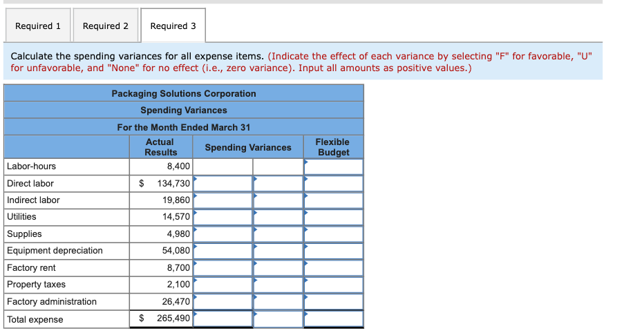This screenshot has width=644, height=333.
Task: Click Factory administration variance amount field
Action: [x=222, y=301]
